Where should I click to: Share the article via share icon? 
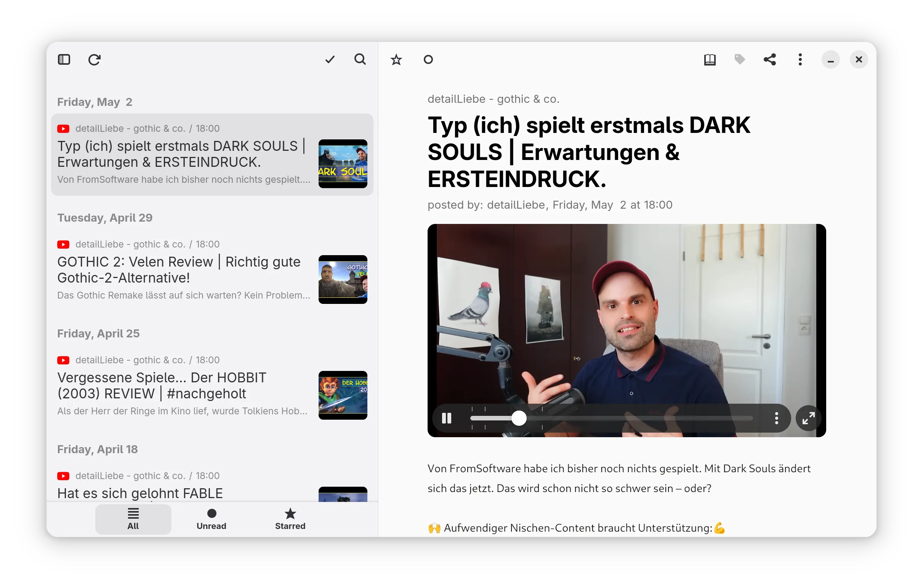pos(770,60)
